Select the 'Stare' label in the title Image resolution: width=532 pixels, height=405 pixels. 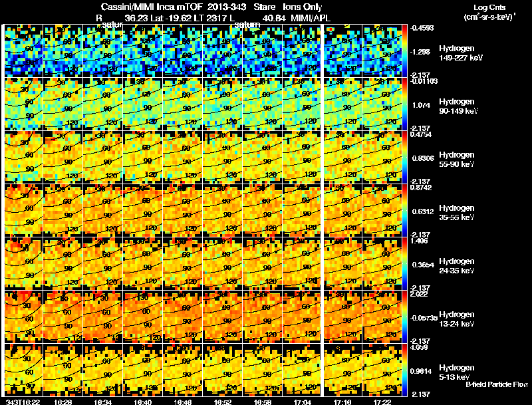pos(264,7)
